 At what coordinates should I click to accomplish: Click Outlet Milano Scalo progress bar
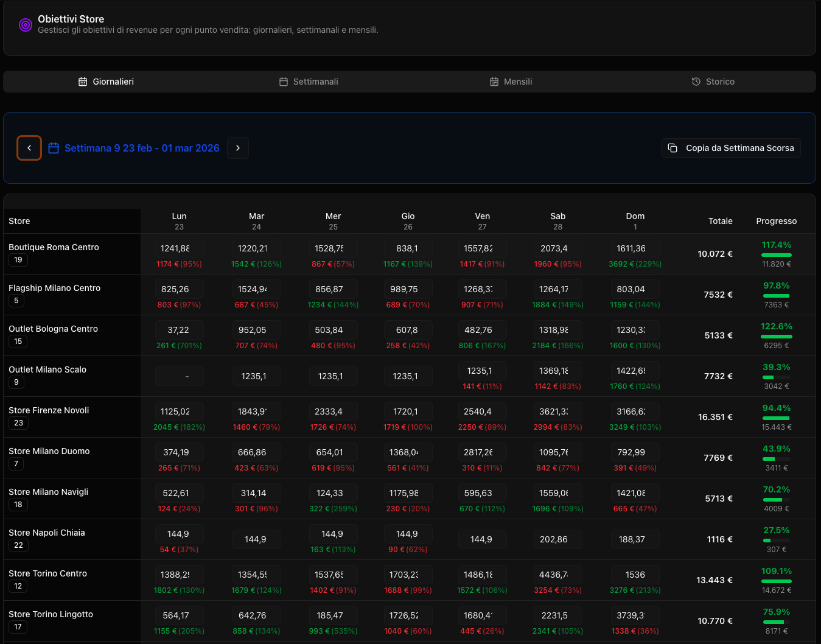pyautogui.click(x=776, y=377)
